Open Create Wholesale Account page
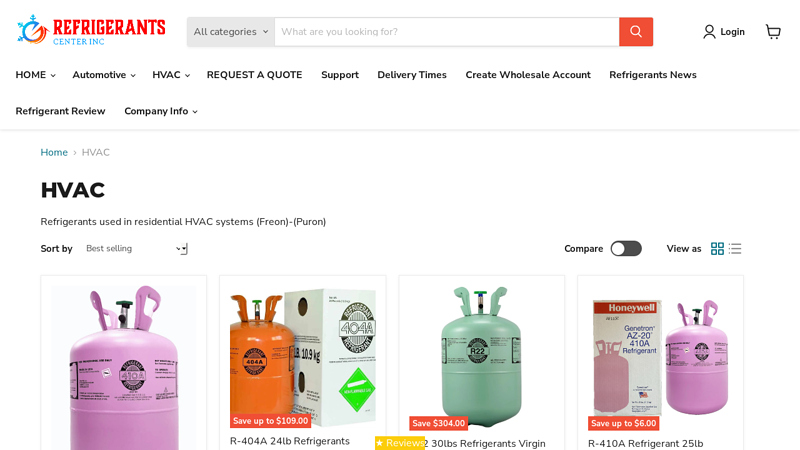This screenshot has width=800, height=450. (x=528, y=75)
